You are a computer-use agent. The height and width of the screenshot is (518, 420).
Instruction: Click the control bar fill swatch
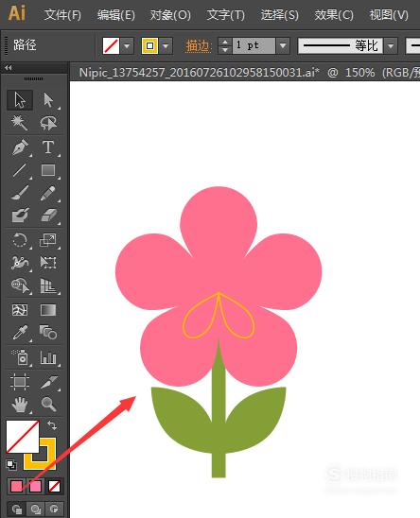pos(111,45)
